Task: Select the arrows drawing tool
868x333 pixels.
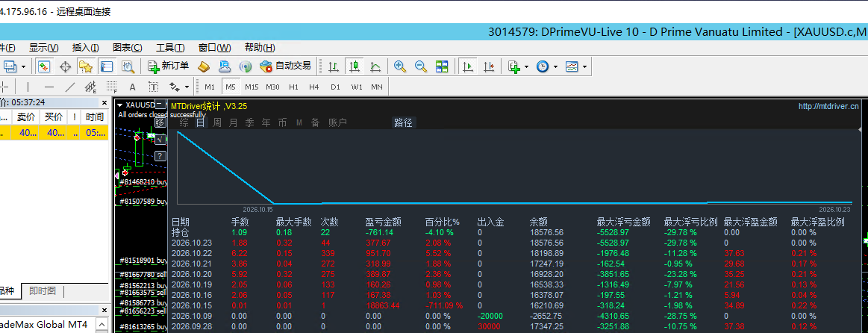Action: tap(175, 87)
